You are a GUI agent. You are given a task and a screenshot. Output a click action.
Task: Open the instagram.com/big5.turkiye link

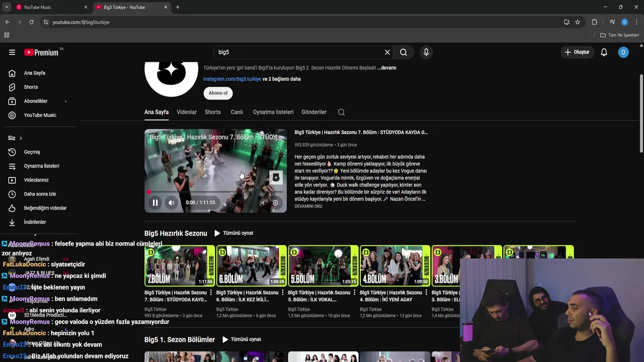point(232,79)
